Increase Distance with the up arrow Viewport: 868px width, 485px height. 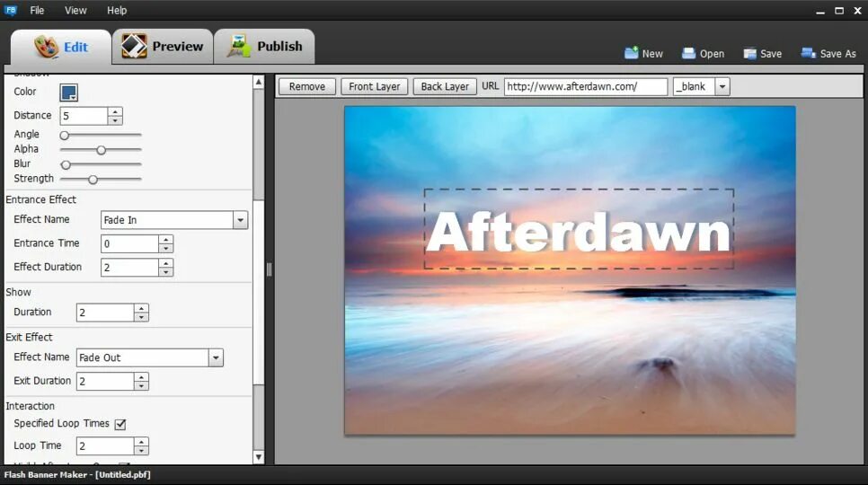click(115, 111)
